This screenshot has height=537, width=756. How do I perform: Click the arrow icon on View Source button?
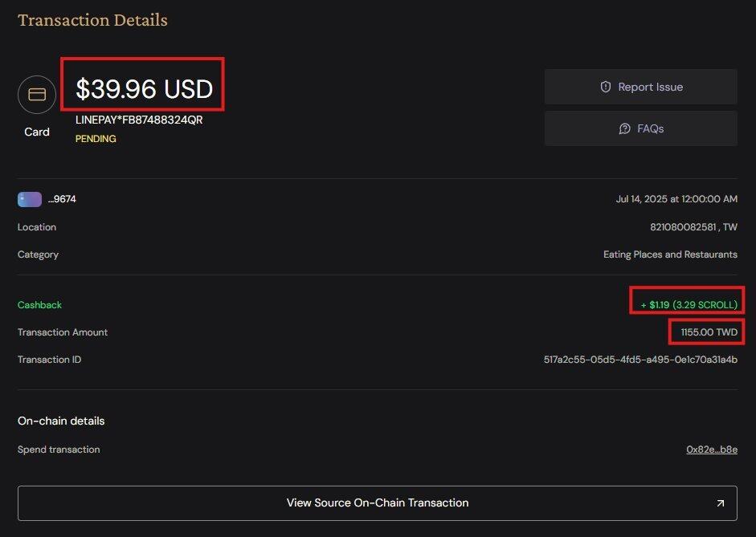721,502
